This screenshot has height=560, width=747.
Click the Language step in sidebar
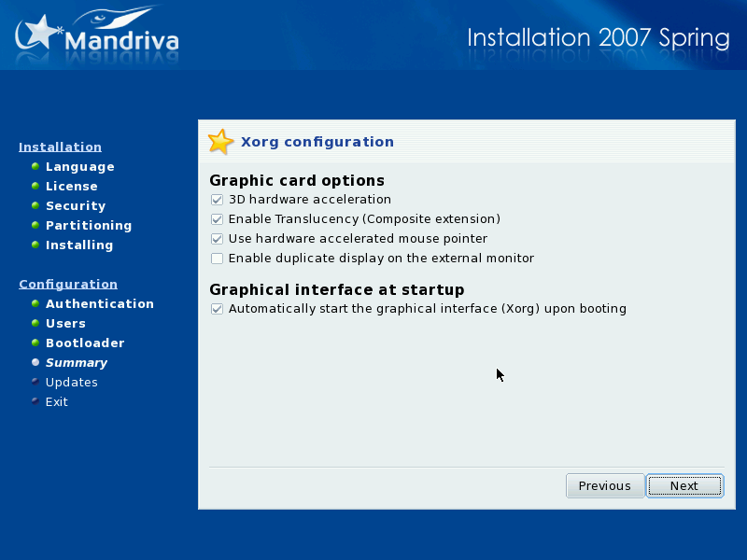pyautogui.click(x=80, y=167)
